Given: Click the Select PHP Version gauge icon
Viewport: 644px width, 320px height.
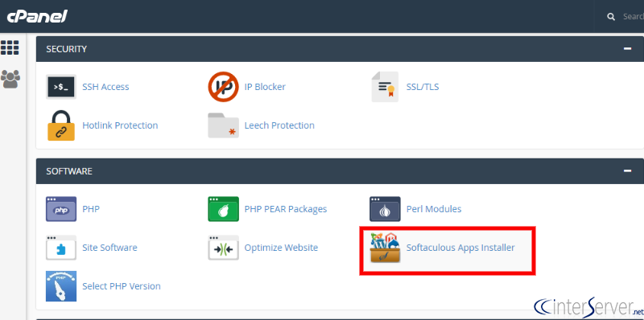Looking at the screenshot, I should pos(61,286).
